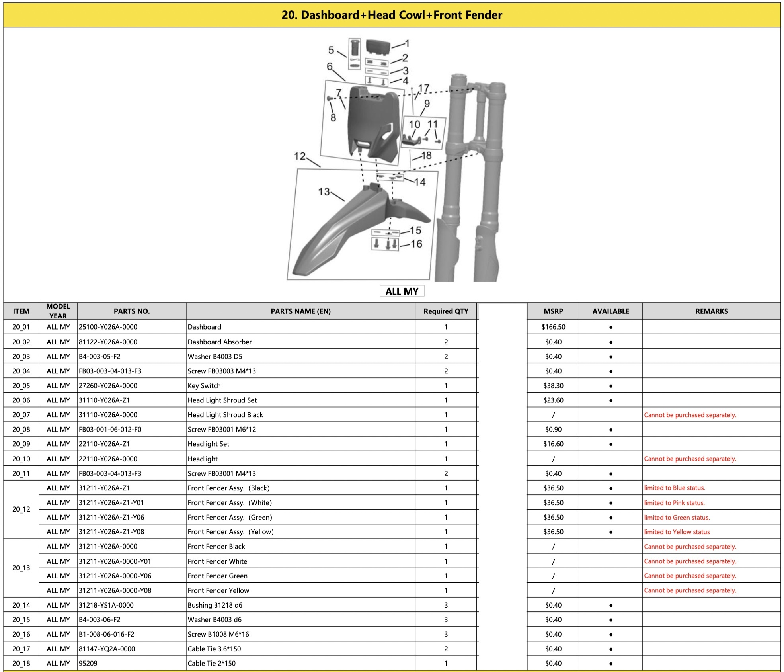Click part name 'Bushing 31218 d6'
The width and height of the screenshot is (784, 672).
pos(215,605)
